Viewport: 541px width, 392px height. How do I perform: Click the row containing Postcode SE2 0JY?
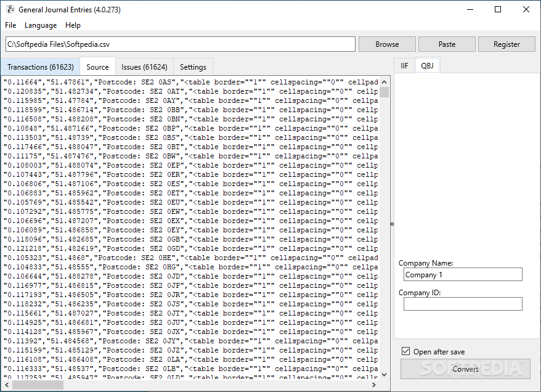[x=191, y=341]
